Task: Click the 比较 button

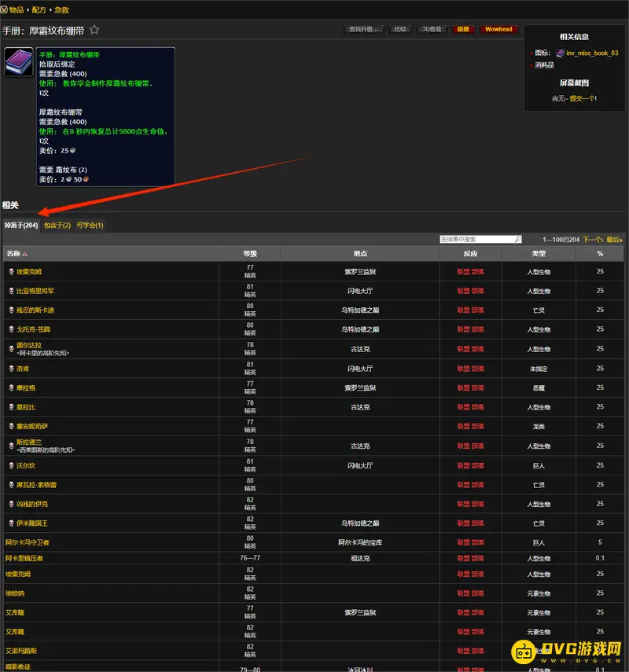Action: 400,29
